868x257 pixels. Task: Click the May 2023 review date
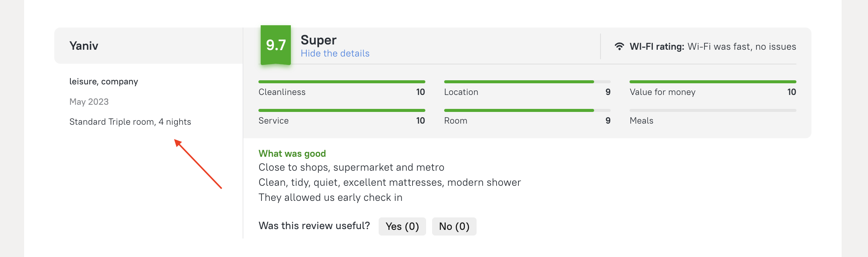click(89, 102)
